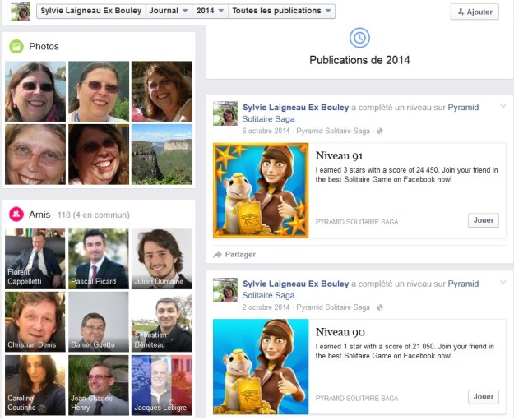The width and height of the screenshot is (514, 420).
Task: Click Partager share arrow icon
Action: point(217,255)
